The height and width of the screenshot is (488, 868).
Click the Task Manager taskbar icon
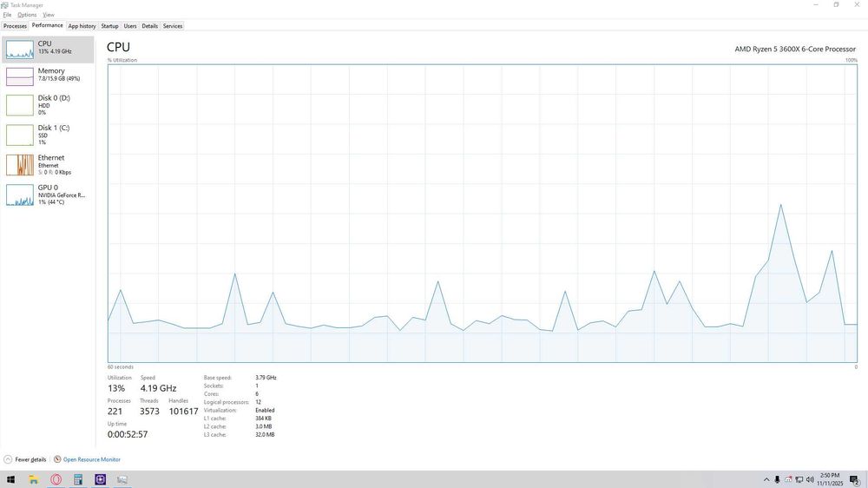pyautogui.click(x=122, y=479)
